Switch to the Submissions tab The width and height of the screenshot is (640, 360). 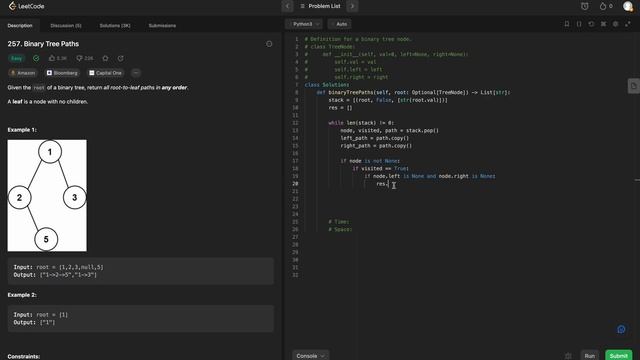pyautogui.click(x=162, y=25)
